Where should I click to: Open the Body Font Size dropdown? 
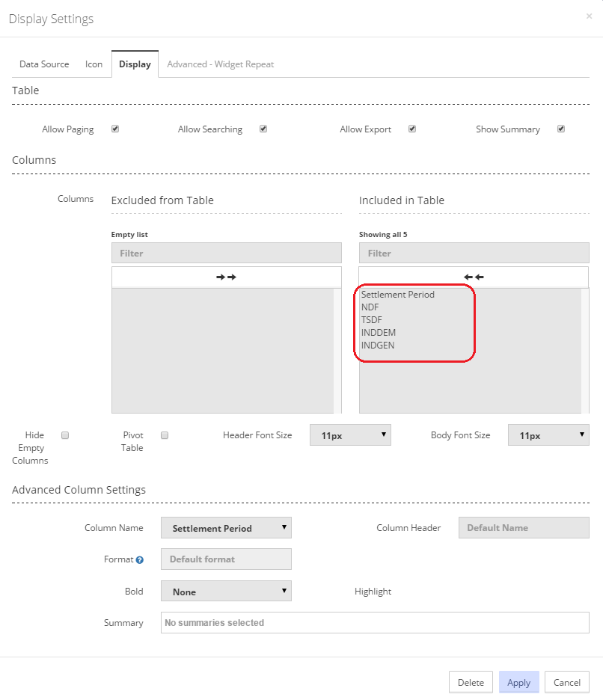coord(548,435)
